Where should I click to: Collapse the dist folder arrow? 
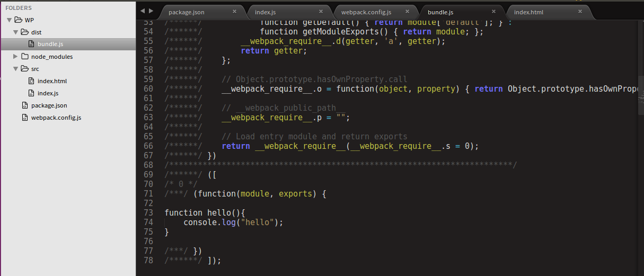coord(15,32)
